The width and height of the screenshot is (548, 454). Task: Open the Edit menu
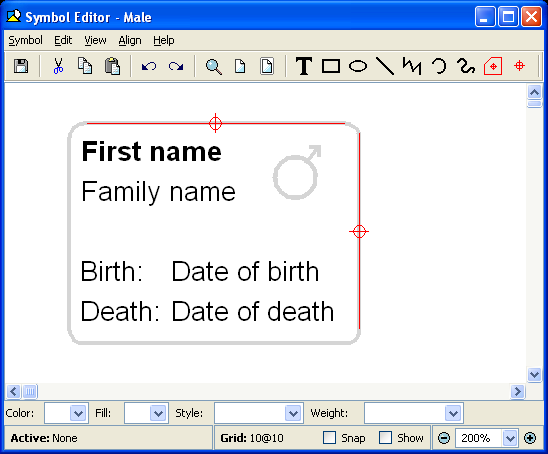[63, 41]
